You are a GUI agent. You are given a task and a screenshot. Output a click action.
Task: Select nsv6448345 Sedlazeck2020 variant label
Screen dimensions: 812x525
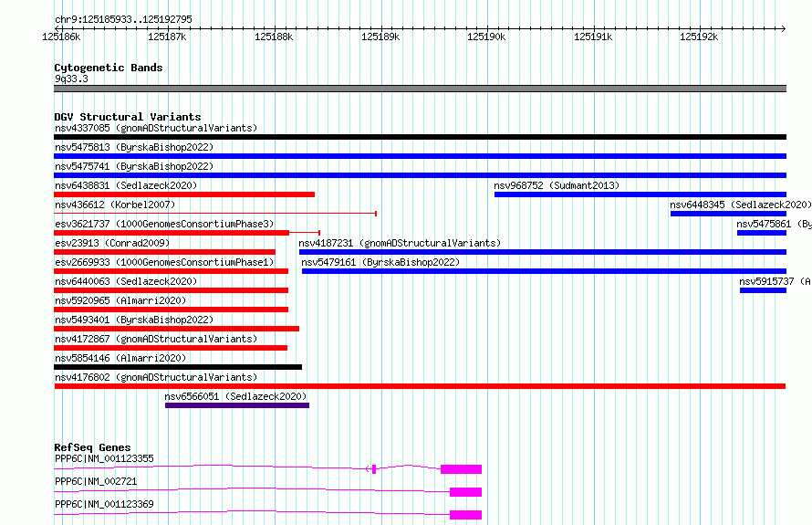point(741,205)
